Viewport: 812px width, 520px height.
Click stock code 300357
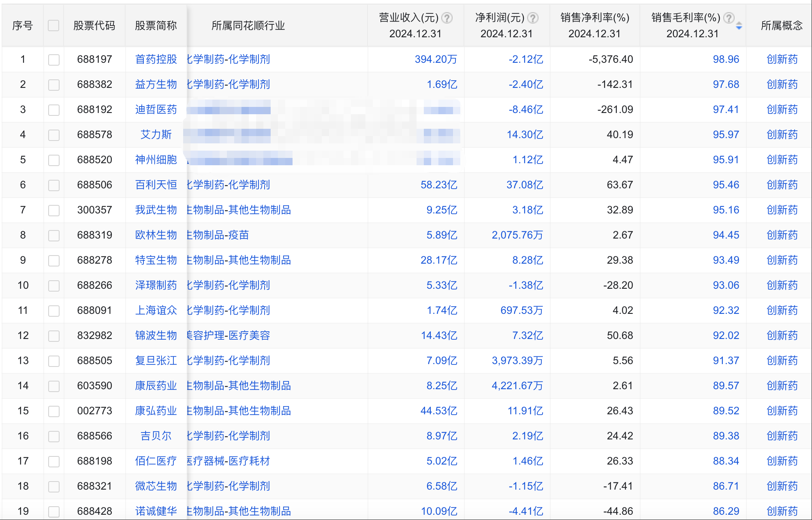click(94, 210)
